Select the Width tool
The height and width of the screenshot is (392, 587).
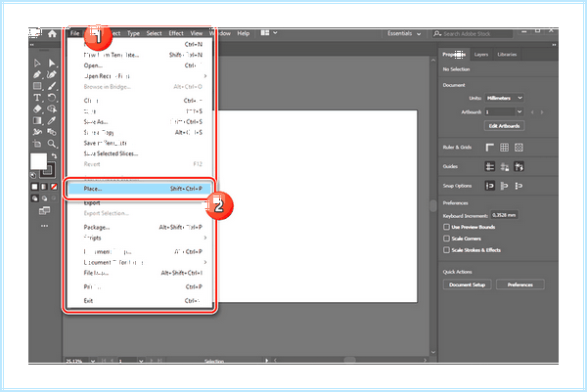coord(37,132)
